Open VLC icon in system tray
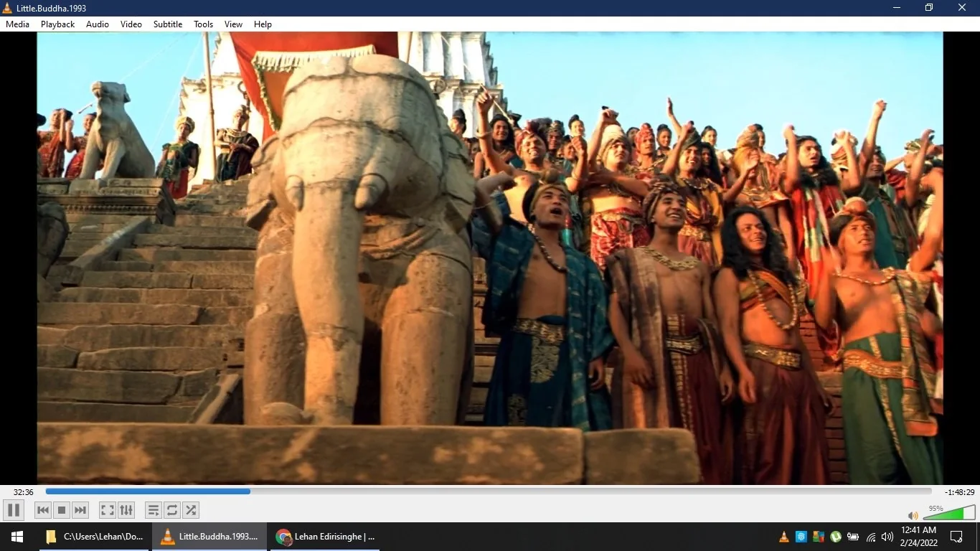Screen dimensions: 980x551 point(784,537)
